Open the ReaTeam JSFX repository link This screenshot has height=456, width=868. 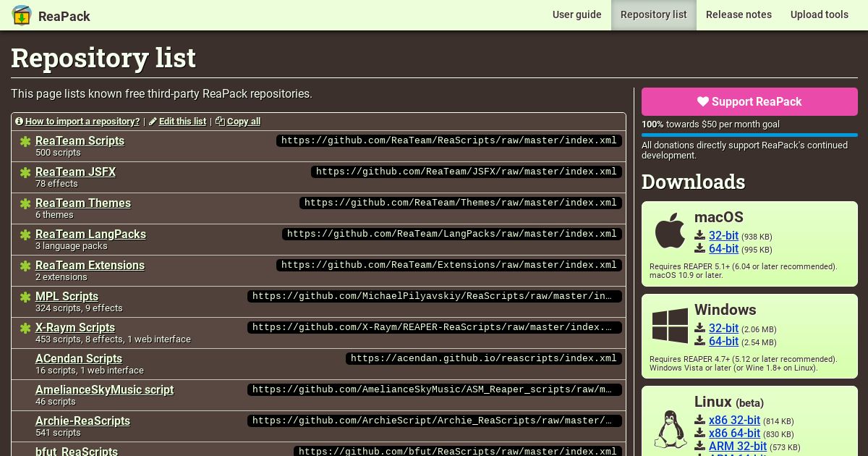75,172
